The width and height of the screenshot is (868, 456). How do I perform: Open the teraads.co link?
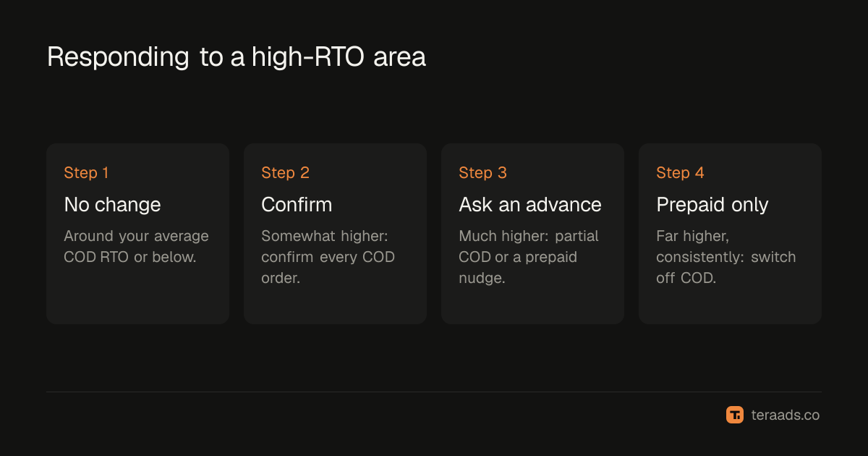(786, 415)
